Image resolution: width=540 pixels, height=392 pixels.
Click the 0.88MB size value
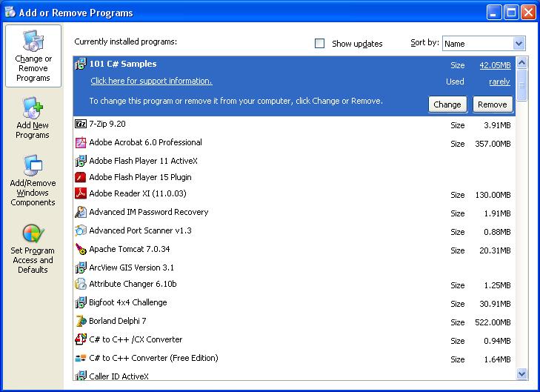497,232
